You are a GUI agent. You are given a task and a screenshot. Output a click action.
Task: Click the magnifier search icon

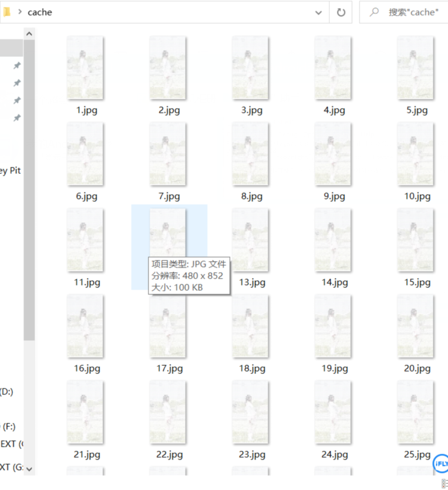374,12
